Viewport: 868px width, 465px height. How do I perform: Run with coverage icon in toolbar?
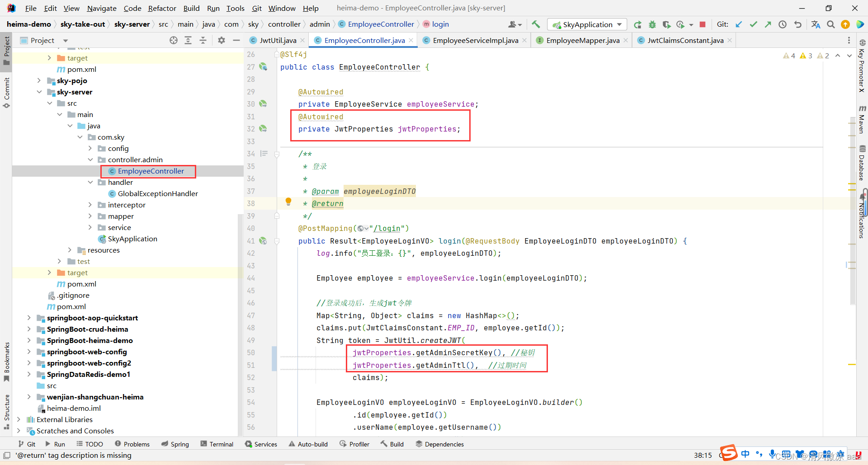666,24
